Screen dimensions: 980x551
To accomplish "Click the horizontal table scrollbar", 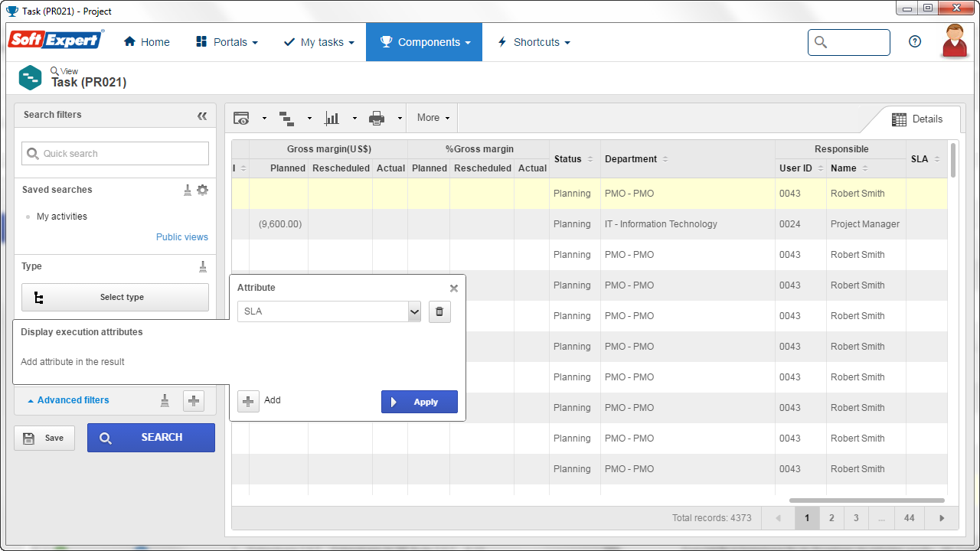I will pyautogui.click(x=867, y=500).
